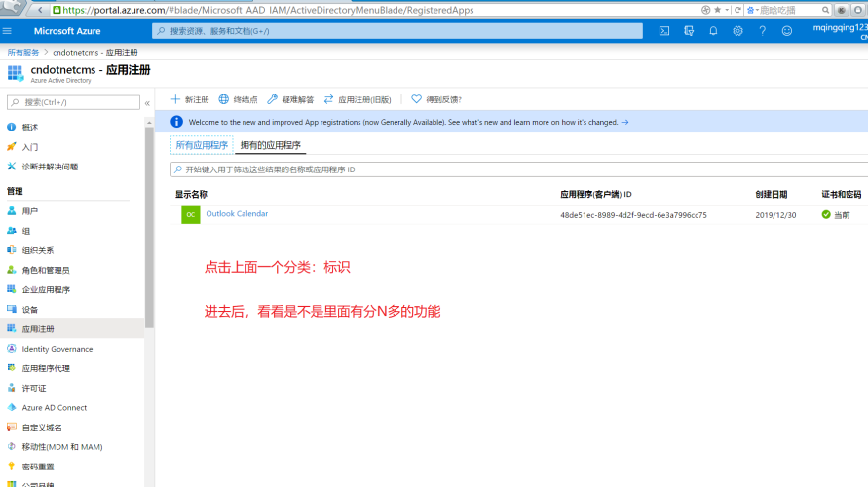868x487 pixels.
Task: Click the OC app tile icon
Action: pos(190,214)
